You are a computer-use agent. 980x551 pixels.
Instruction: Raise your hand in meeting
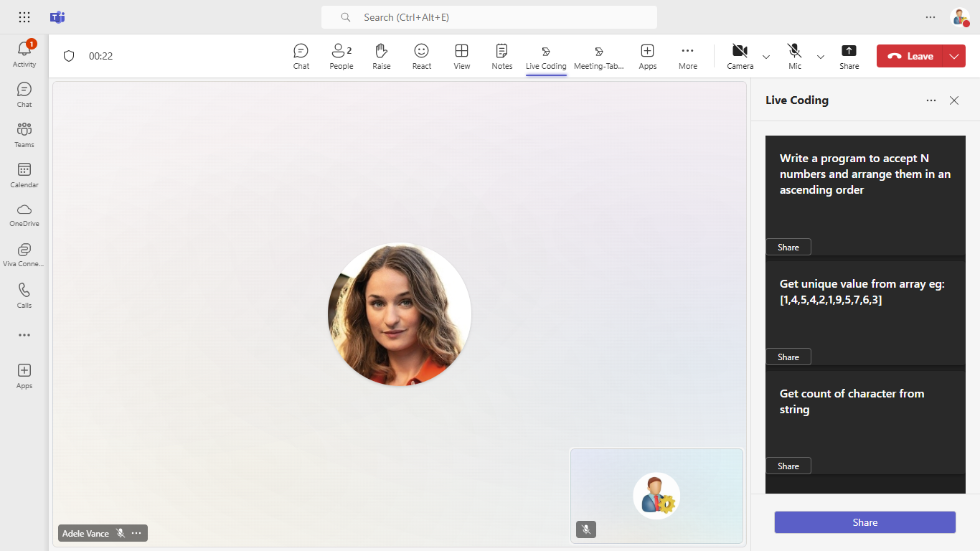pyautogui.click(x=382, y=56)
